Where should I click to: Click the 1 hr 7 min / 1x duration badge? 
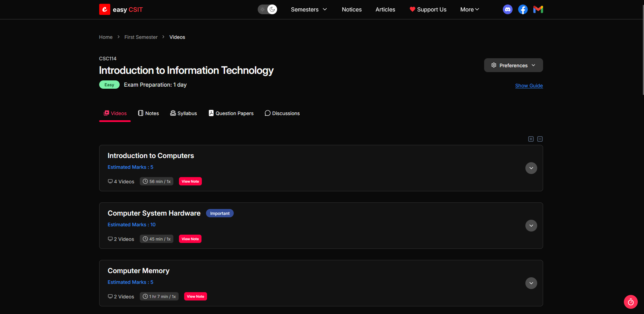(x=159, y=296)
